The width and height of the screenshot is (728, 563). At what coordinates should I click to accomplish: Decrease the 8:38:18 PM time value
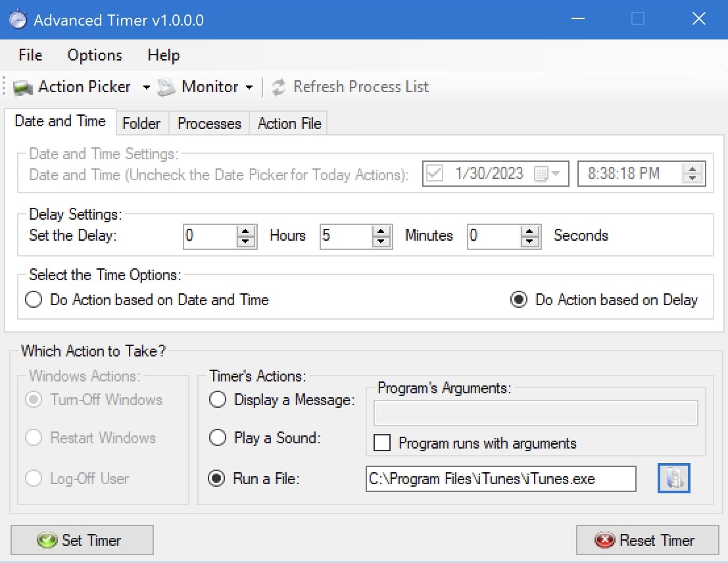(692, 179)
